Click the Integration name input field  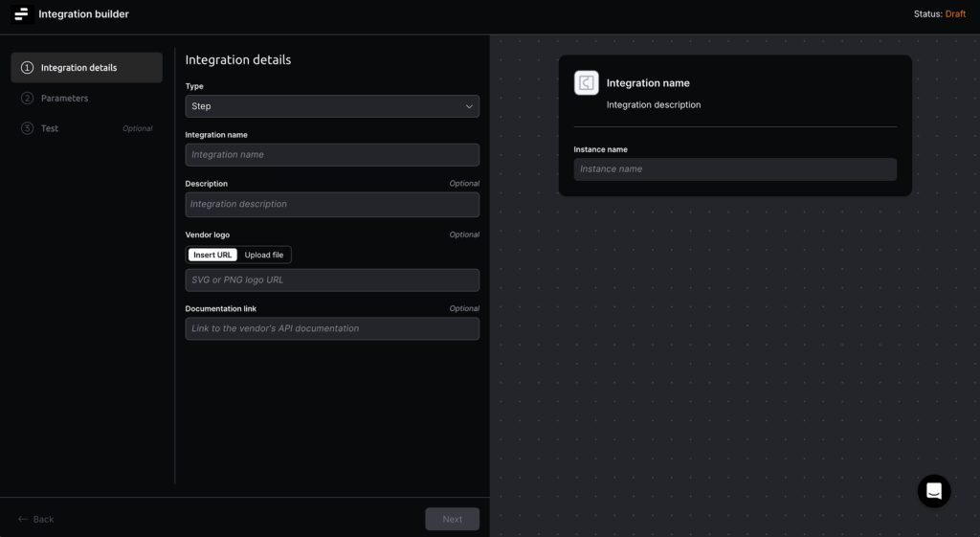coord(331,155)
